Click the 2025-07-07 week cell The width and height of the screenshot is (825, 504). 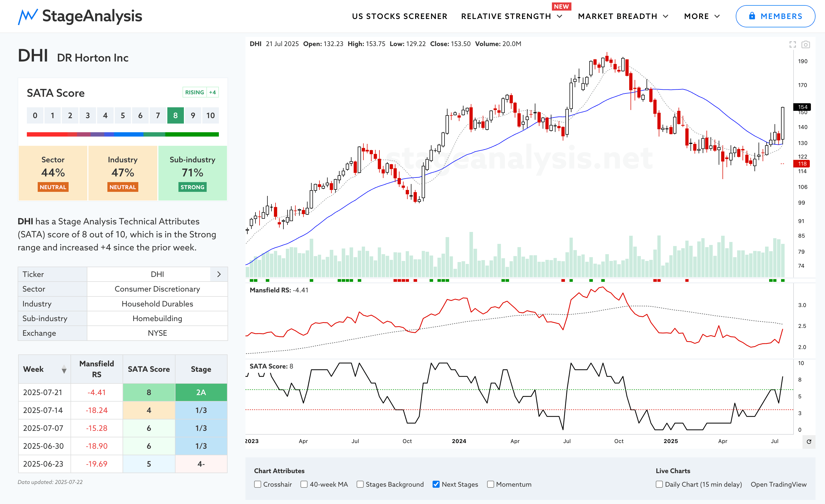pos(44,428)
